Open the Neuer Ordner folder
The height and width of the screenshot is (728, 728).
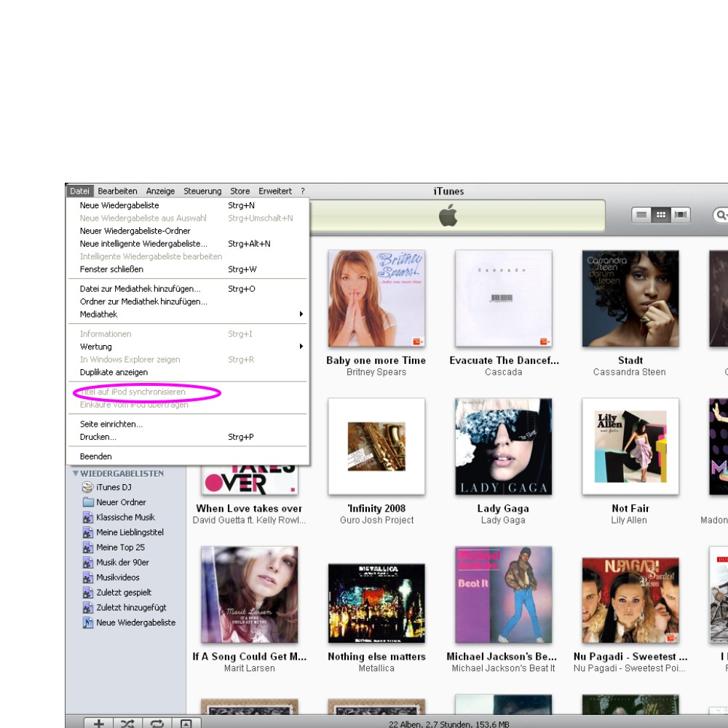click(114, 502)
